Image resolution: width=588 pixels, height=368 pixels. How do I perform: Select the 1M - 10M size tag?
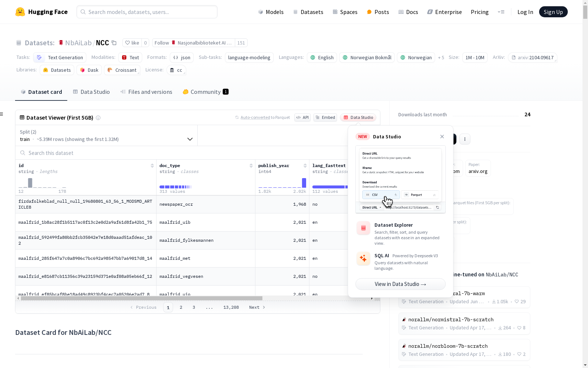click(475, 57)
